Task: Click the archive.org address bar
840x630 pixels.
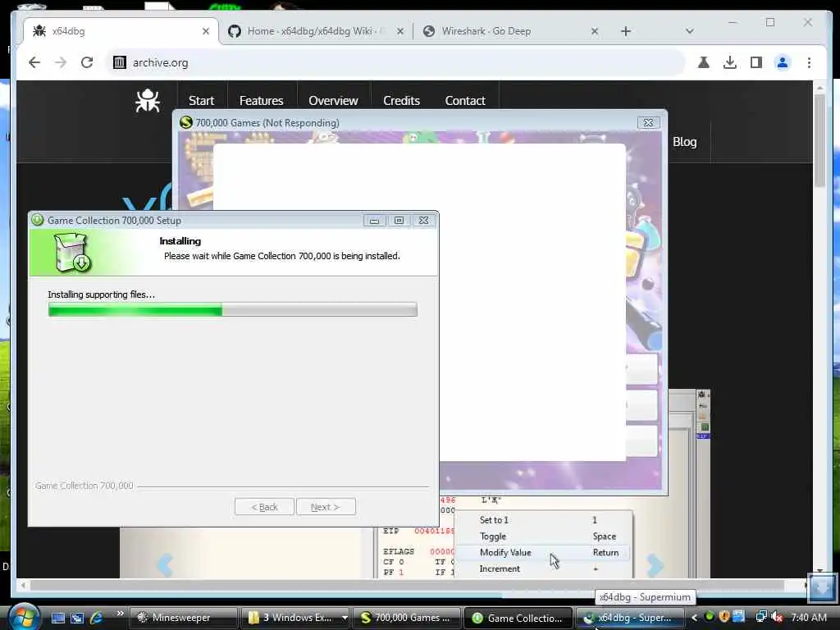Action: pos(396,62)
